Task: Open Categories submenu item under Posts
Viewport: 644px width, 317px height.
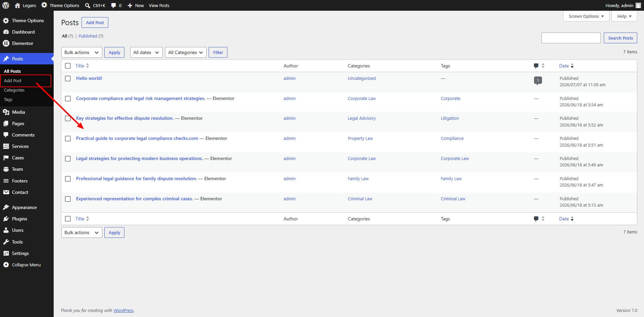Action: [14, 90]
